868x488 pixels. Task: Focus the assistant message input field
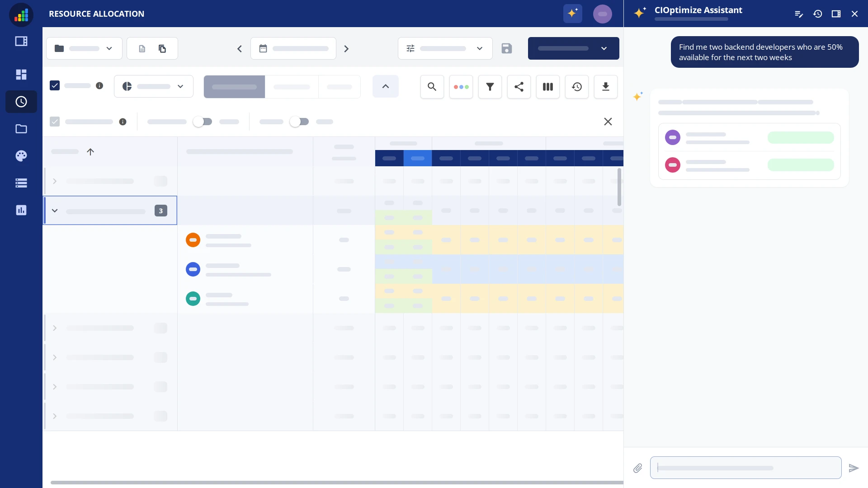pos(745,468)
